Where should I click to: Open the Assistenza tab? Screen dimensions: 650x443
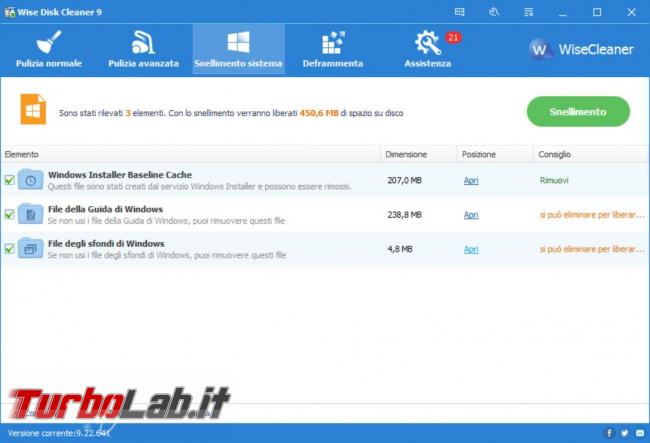point(427,50)
